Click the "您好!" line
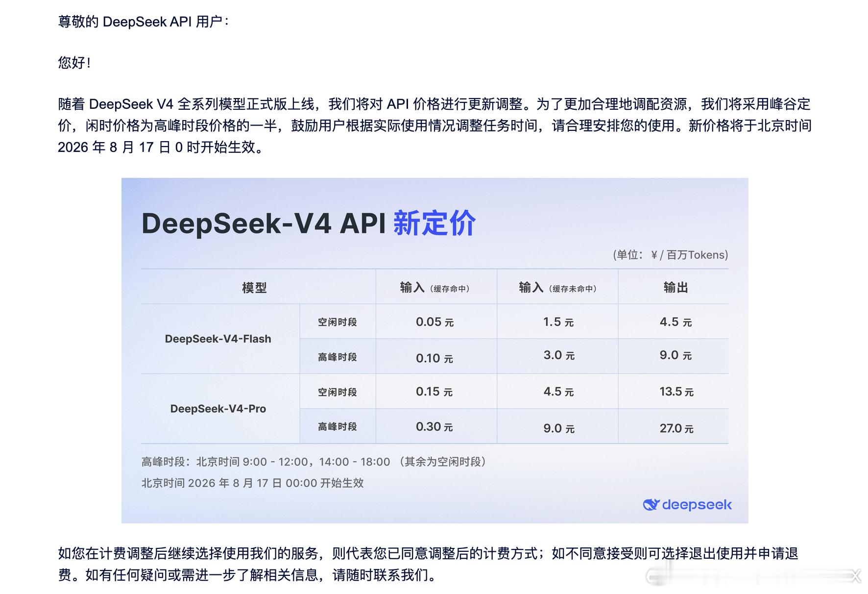The width and height of the screenshot is (868, 594). point(74,63)
